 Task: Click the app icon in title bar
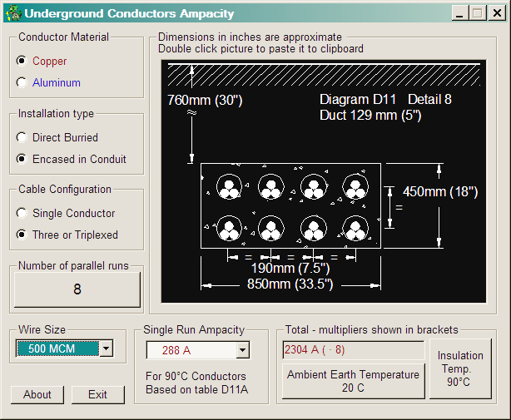pos(12,13)
